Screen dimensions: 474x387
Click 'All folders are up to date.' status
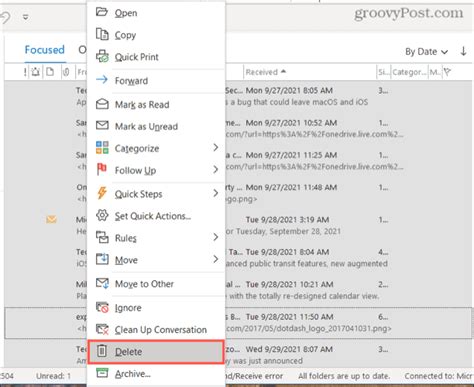(x=344, y=376)
